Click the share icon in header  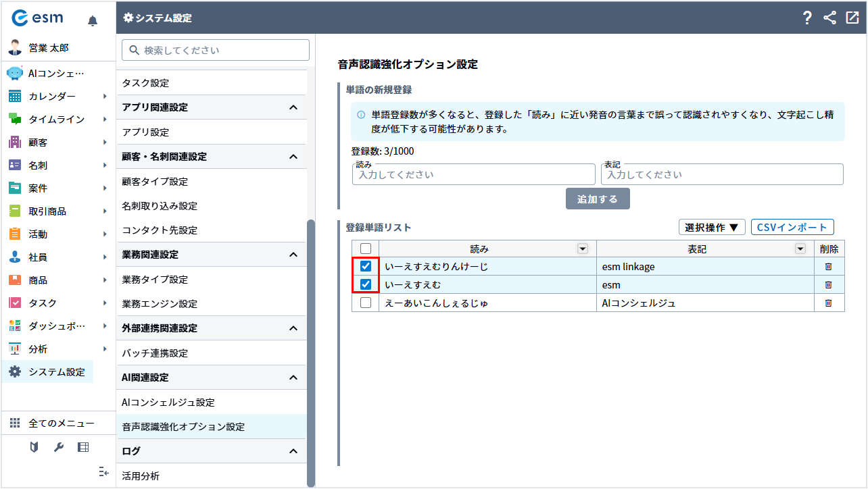coord(829,18)
